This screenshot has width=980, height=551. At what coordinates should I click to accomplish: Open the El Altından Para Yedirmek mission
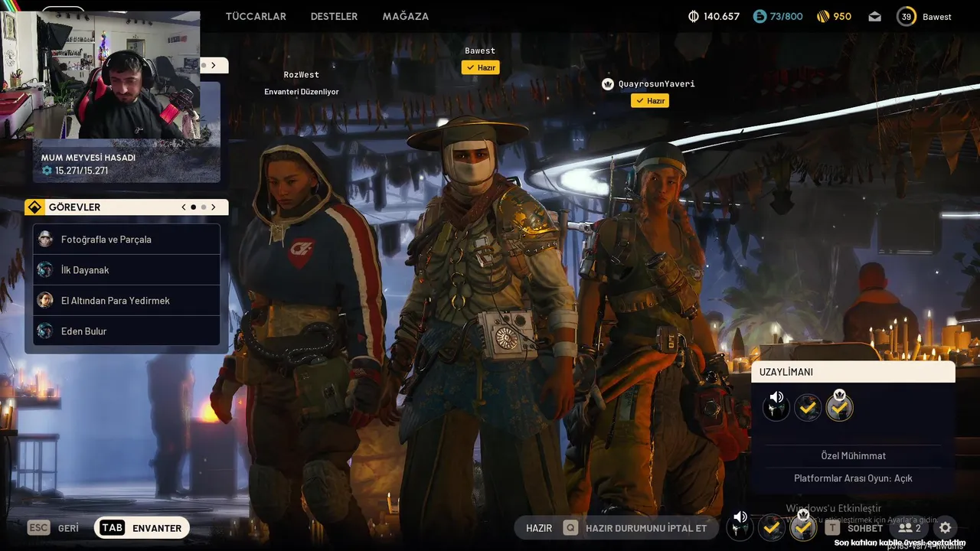126,300
